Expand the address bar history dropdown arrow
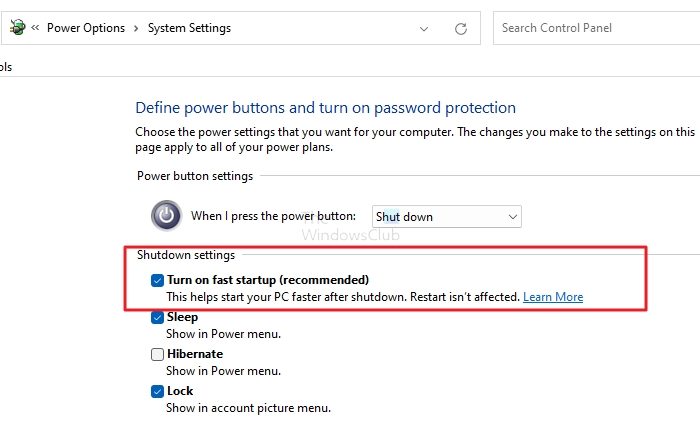700x448 pixels. point(423,28)
